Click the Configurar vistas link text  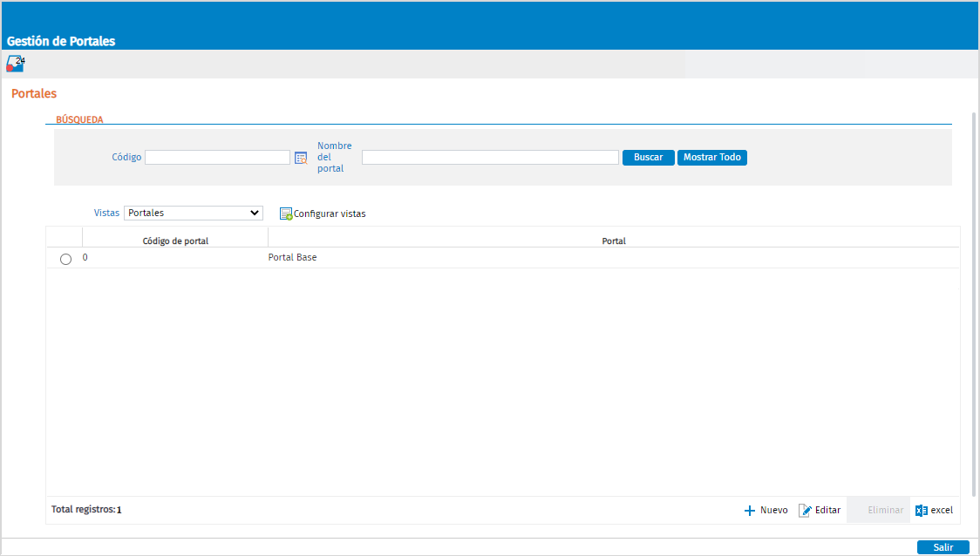point(330,214)
